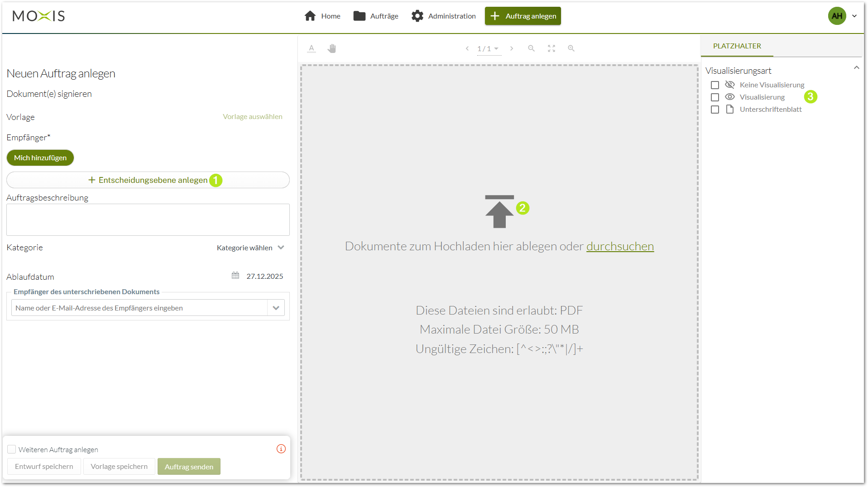Screen dimensions: 868x487
Task: Check the Visualisierung option
Action: (x=715, y=97)
